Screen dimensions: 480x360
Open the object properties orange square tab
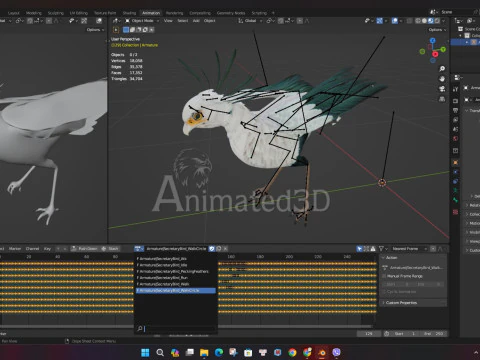(455, 163)
